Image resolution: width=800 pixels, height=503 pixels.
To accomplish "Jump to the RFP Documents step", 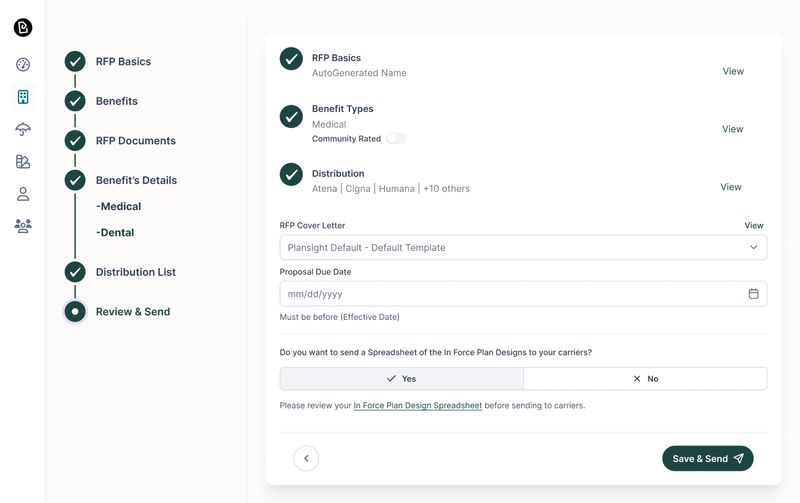I will point(135,141).
